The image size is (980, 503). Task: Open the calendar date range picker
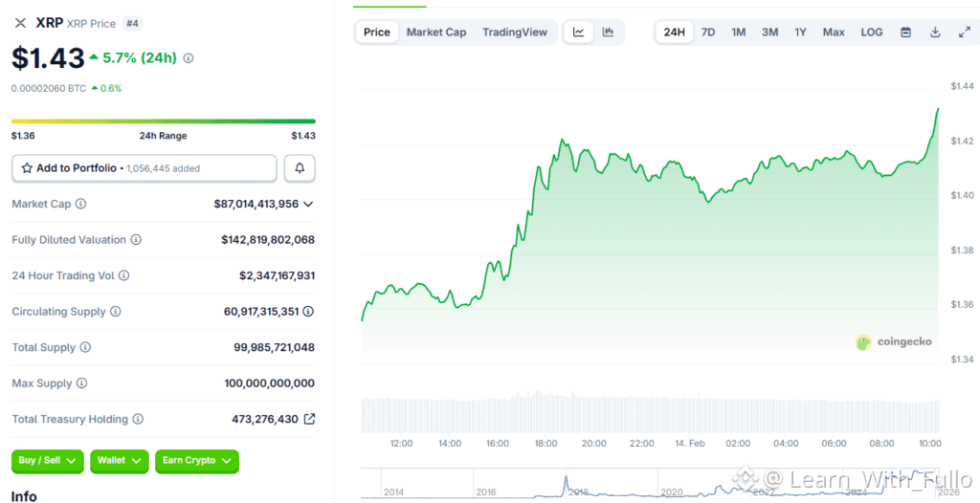click(x=905, y=32)
